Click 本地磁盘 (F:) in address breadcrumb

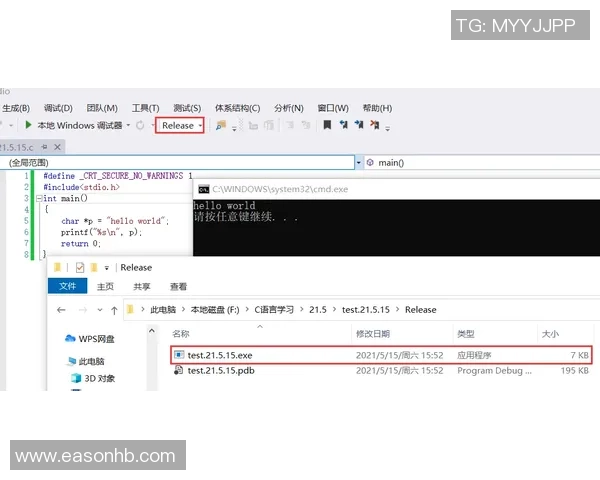tap(215, 310)
